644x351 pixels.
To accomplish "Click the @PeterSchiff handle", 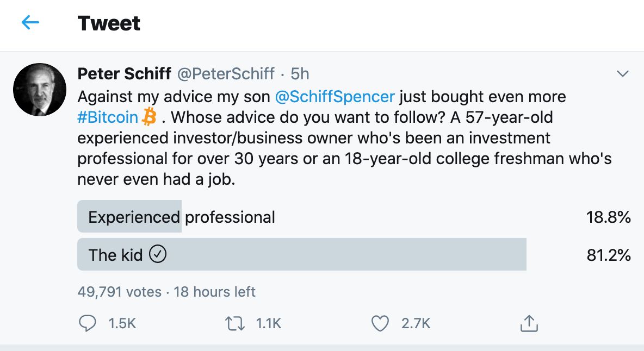I will [225, 73].
